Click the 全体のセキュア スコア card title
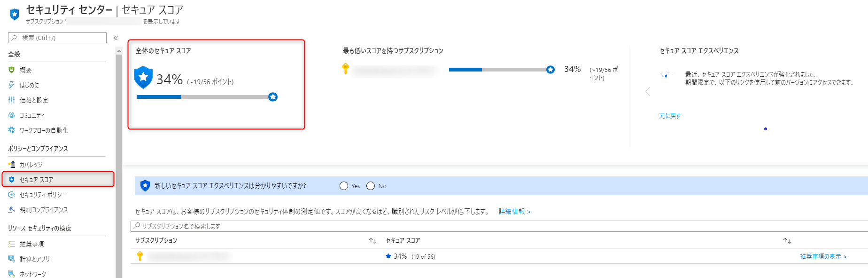Screen dimensions: 868x278 163,51
